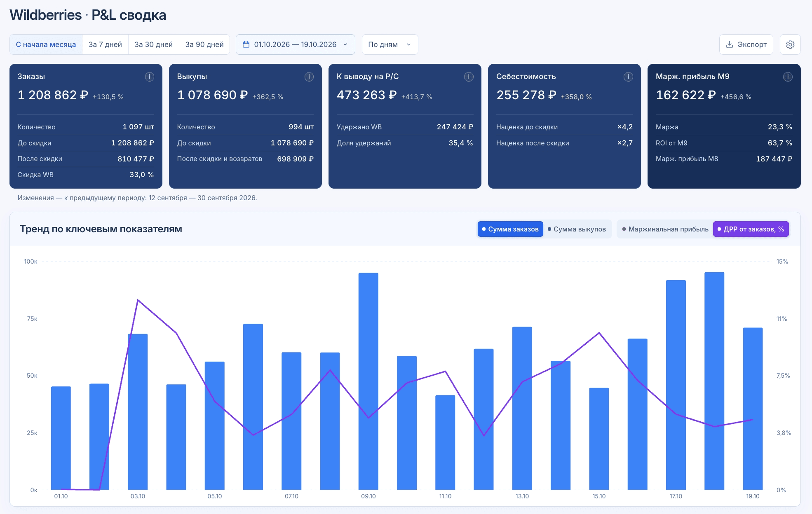Click the 09.10 orders bar
Viewport: 812px width, 514px height.
(368, 381)
